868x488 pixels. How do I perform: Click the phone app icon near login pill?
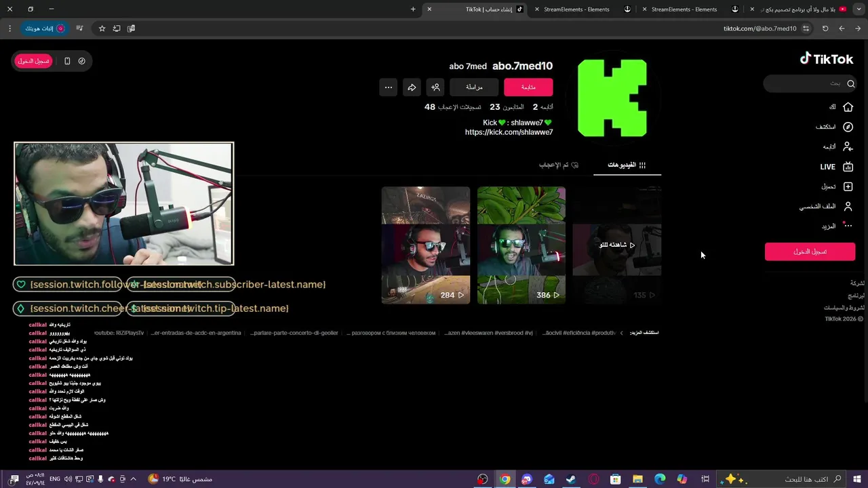tap(67, 61)
